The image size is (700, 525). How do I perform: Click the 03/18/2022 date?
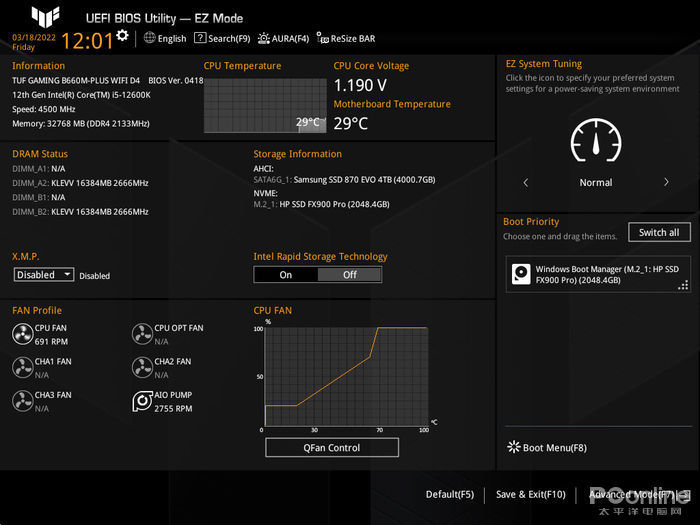[x=34, y=38]
